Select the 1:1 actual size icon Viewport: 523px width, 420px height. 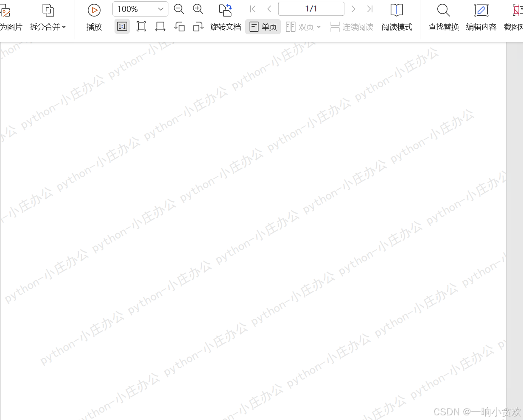(122, 27)
